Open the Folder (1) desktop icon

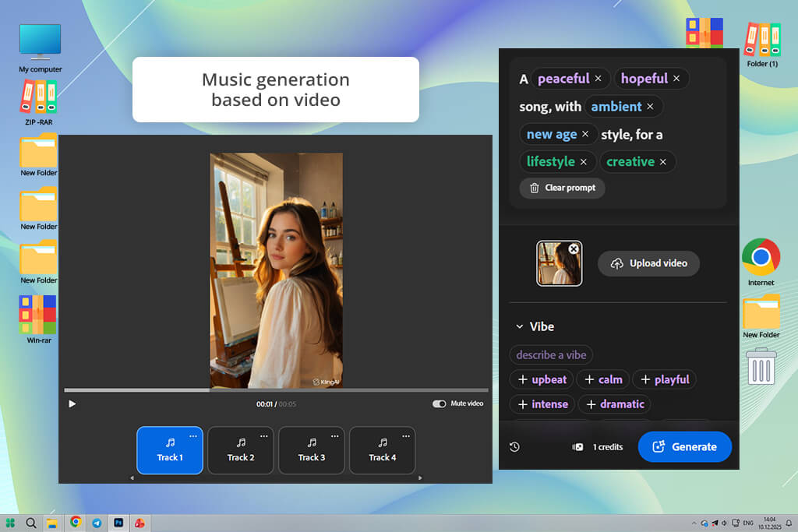click(x=762, y=44)
